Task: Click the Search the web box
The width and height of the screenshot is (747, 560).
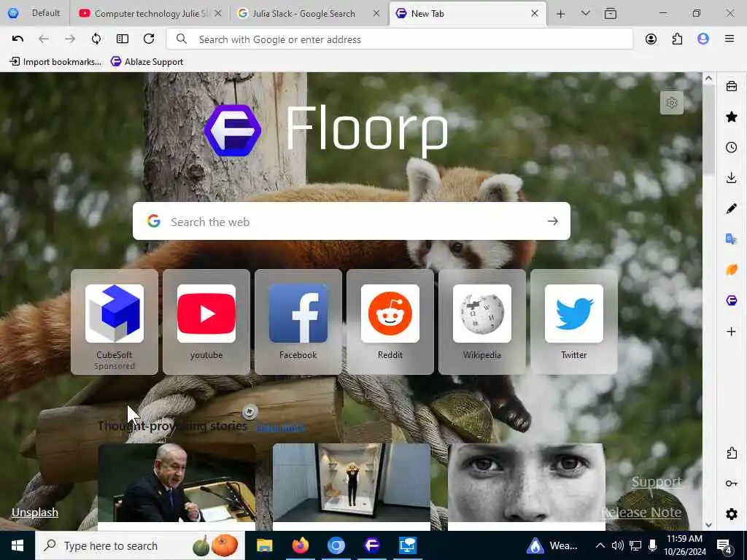Action: click(x=351, y=222)
